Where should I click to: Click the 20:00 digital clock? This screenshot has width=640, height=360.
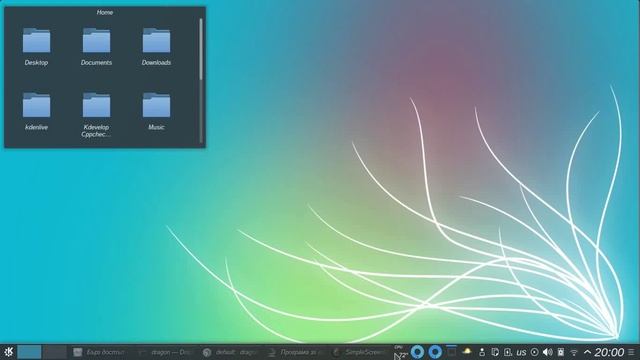609,352
